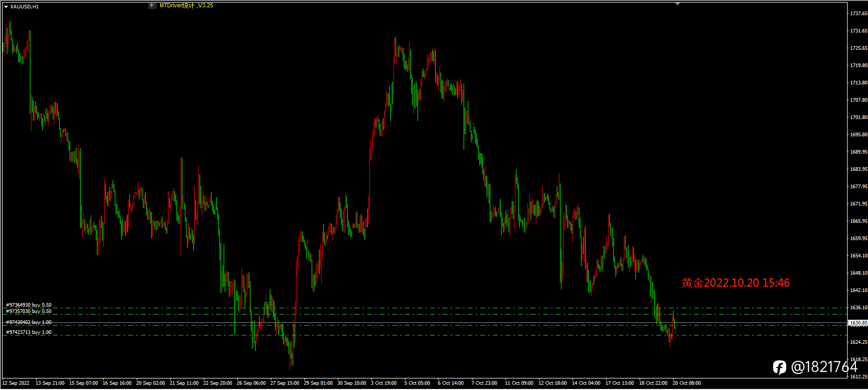
Task: Click the @1821764 watermark logo icon
Action: pos(779,367)
